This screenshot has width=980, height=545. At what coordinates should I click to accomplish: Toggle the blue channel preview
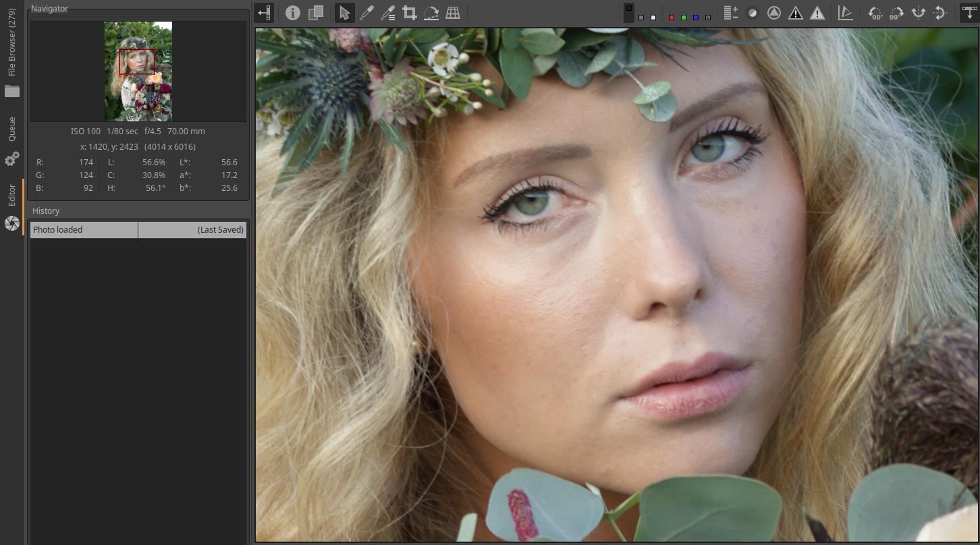695,18
